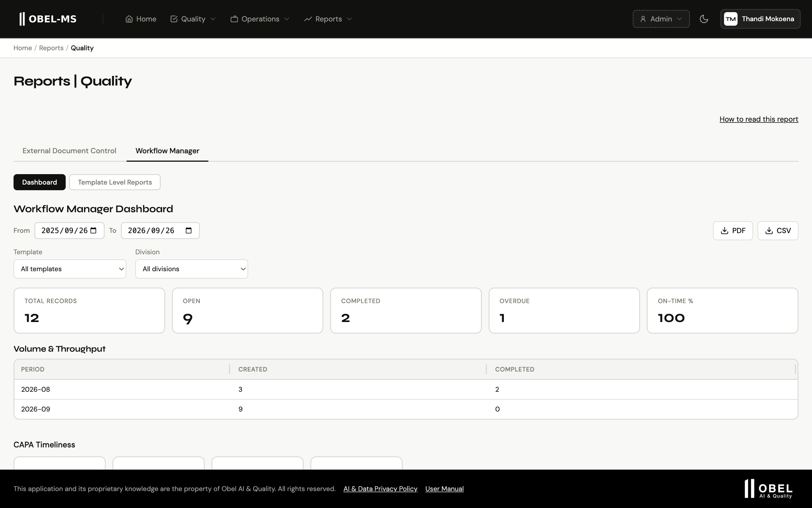
Task: Open the From date calendar picker icon
Action: (x=94, y=231)
